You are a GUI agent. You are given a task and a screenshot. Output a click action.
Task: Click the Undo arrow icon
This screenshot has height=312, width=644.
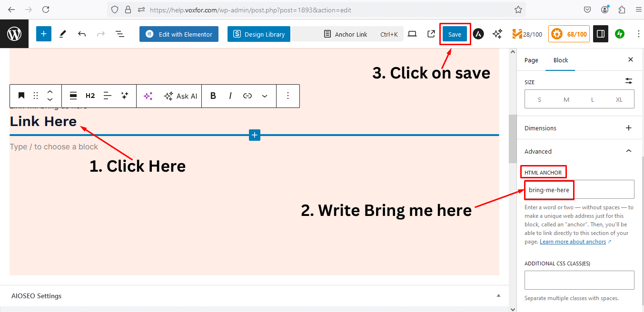(x=81, y=34)
